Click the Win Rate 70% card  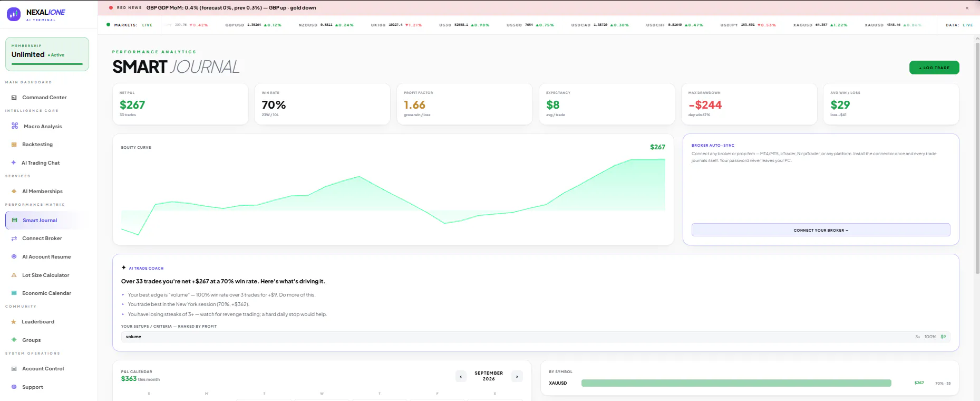tap(322, 104)
